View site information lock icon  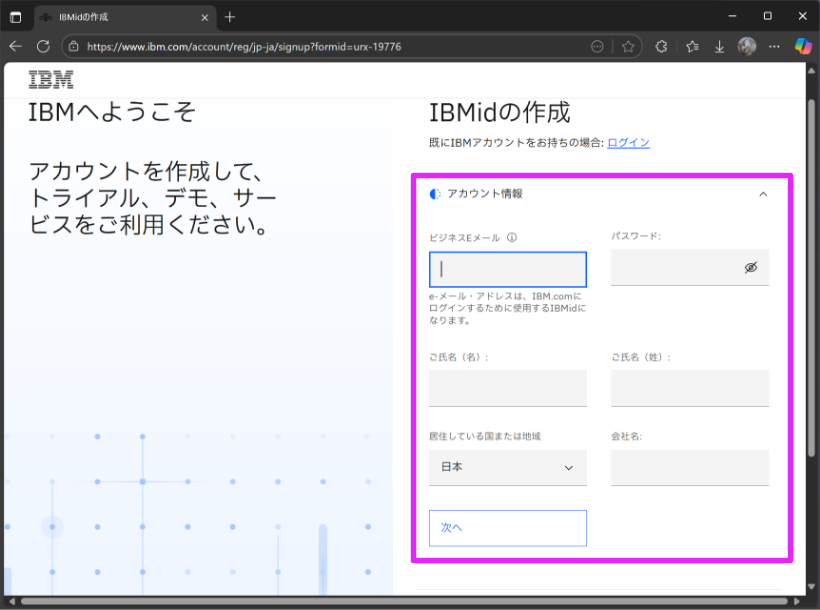coord(74,47)
